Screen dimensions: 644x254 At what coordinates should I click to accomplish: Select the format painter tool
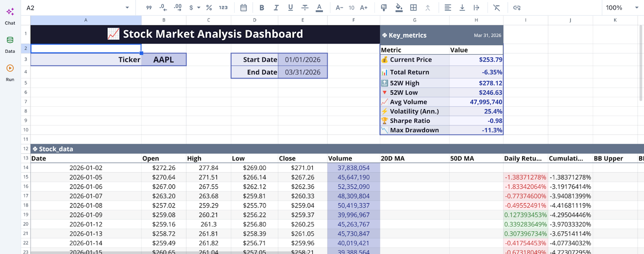point(384,7)
